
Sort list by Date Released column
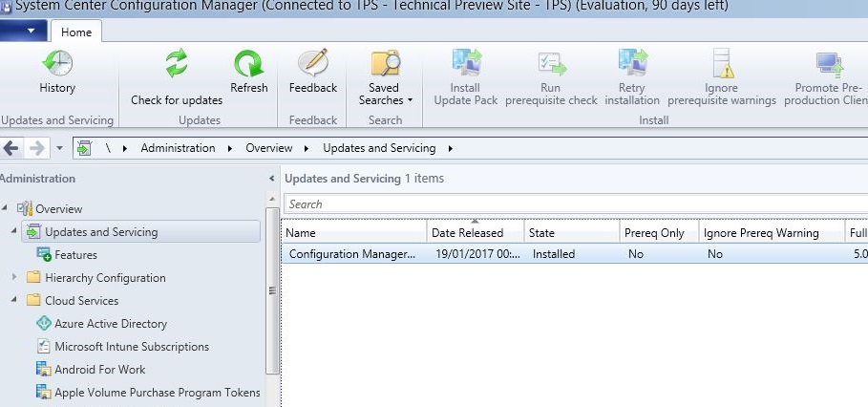(x=475, y=232)
